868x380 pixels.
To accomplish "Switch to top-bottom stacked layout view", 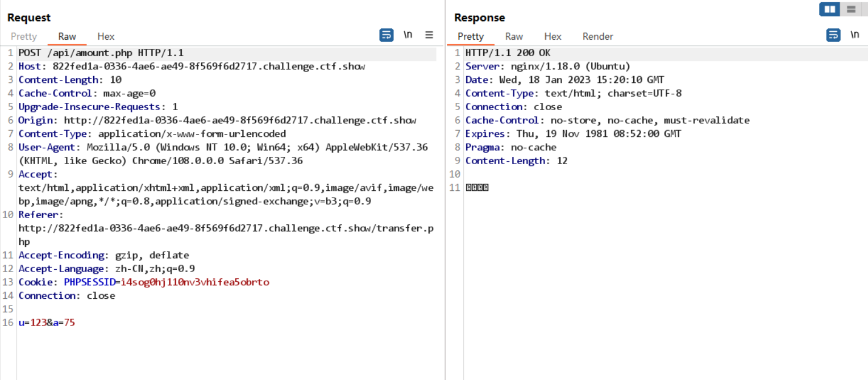I will coord(851,9).
